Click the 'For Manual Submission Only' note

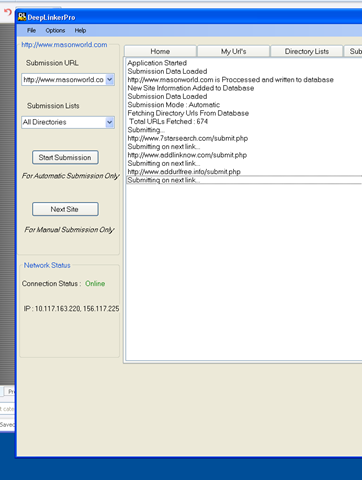coord(69,230)
